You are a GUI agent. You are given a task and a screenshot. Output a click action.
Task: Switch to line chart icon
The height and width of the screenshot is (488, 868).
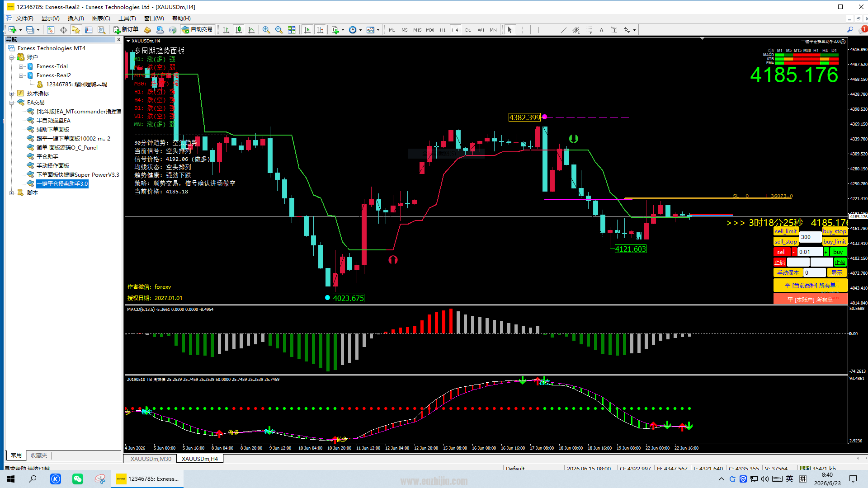click(x=251, y=30)
